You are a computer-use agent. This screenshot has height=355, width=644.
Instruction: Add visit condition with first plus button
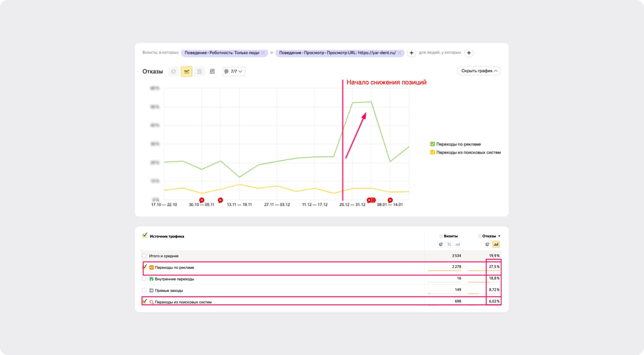coord(411,53)
